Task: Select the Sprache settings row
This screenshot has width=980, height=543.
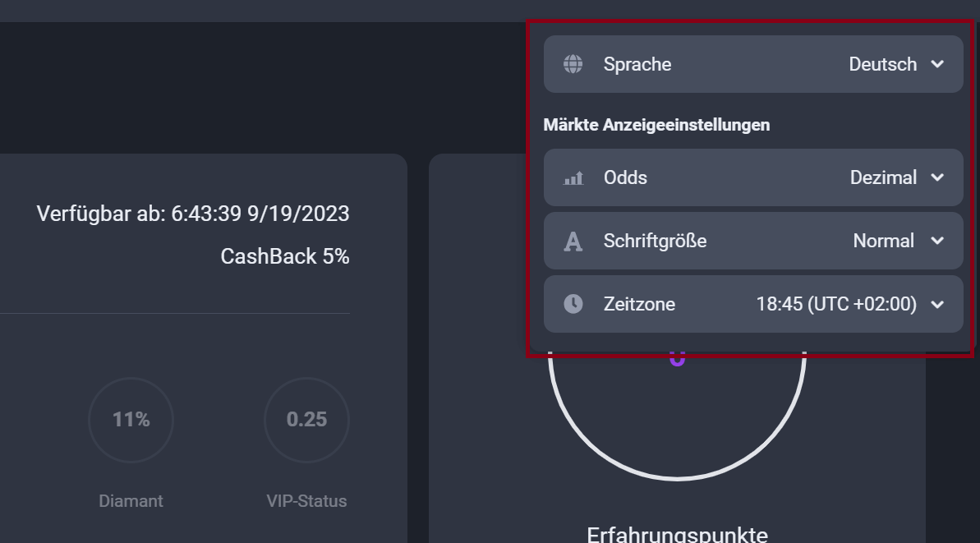Action: pyautogui.click(x=752, y=63)
